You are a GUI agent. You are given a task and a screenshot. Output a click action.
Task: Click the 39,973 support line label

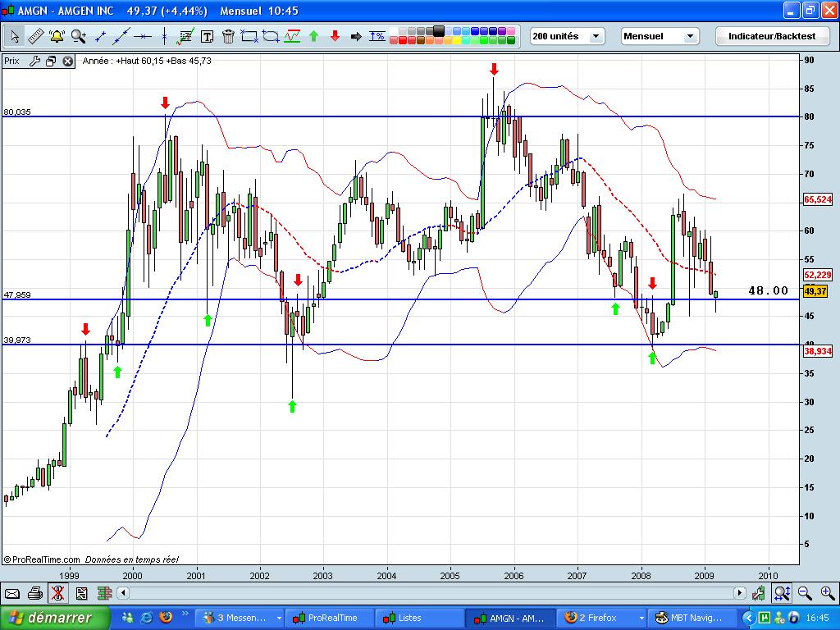pos(17,340)
